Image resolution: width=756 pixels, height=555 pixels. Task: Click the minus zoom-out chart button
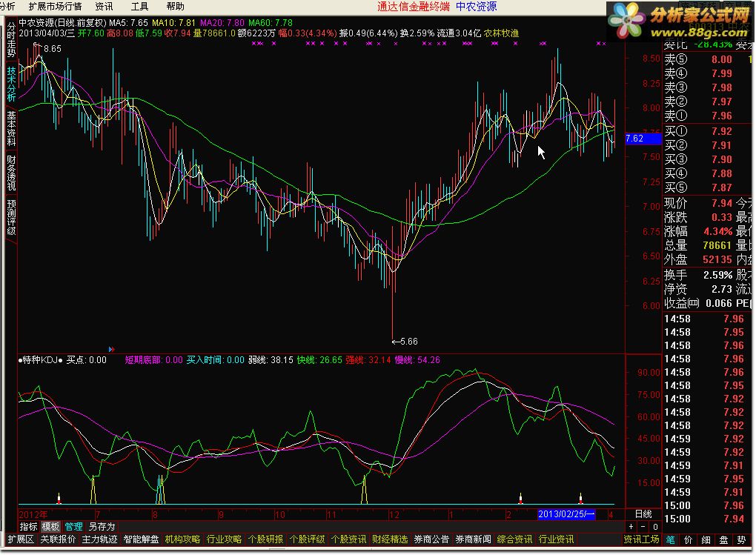pos(643,527)
